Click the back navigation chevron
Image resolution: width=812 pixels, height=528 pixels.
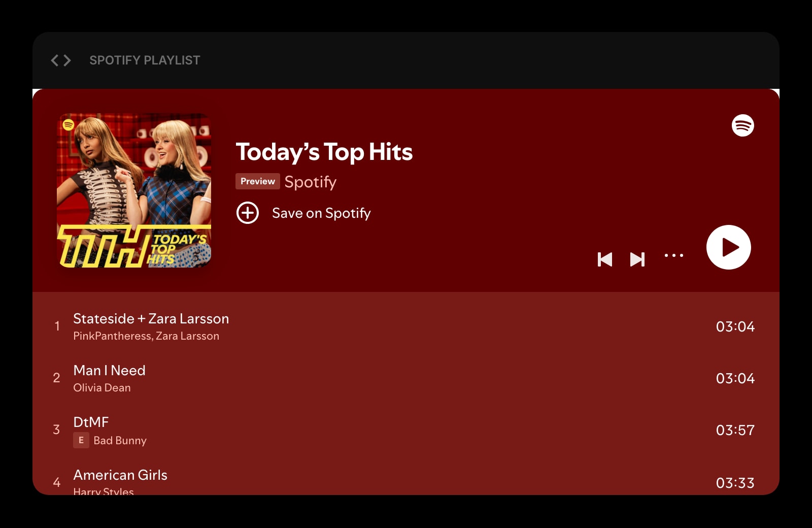click(54, 60)
